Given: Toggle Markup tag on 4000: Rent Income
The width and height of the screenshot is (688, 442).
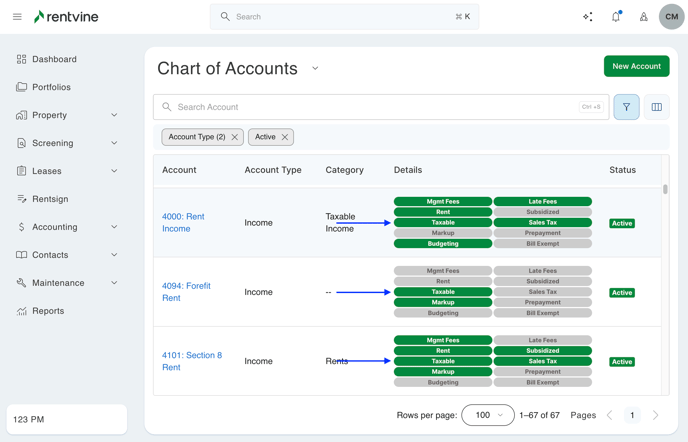Looking at the screenshot, I should 443,233.
